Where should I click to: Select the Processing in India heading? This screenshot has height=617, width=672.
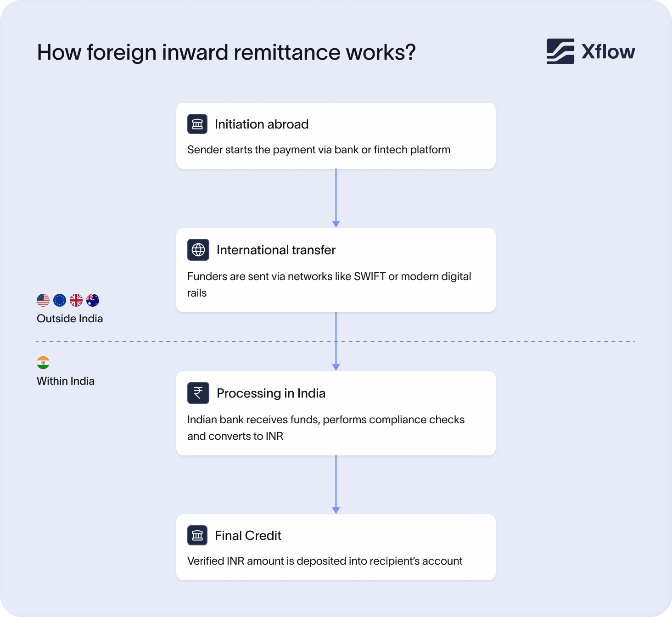pyautogui.click(x=271, y=393)
